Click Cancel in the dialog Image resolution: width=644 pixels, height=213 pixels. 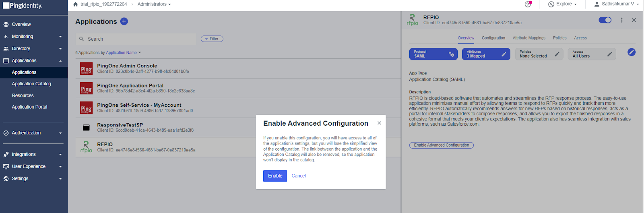point(299,176)
